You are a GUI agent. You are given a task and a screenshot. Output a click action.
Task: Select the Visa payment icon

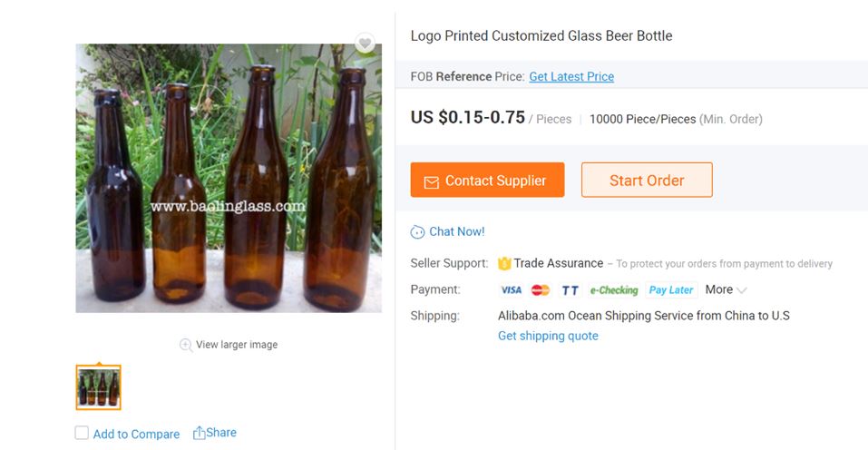(x=512, y=290)
